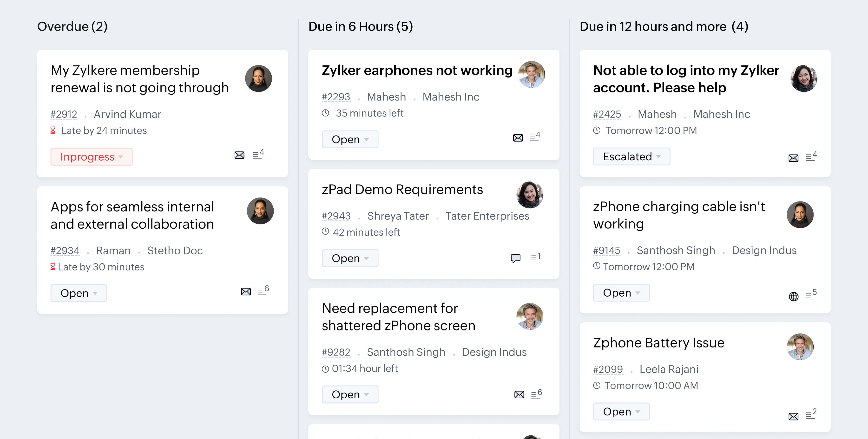
Task: Open status dropdown on Apps collaboration ticket
Action: 79,293
